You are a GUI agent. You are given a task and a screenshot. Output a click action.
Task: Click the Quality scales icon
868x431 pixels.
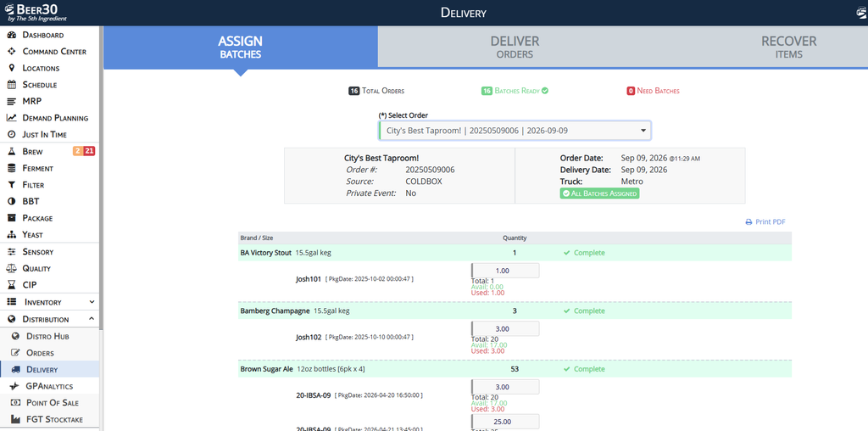coord(12,269)
